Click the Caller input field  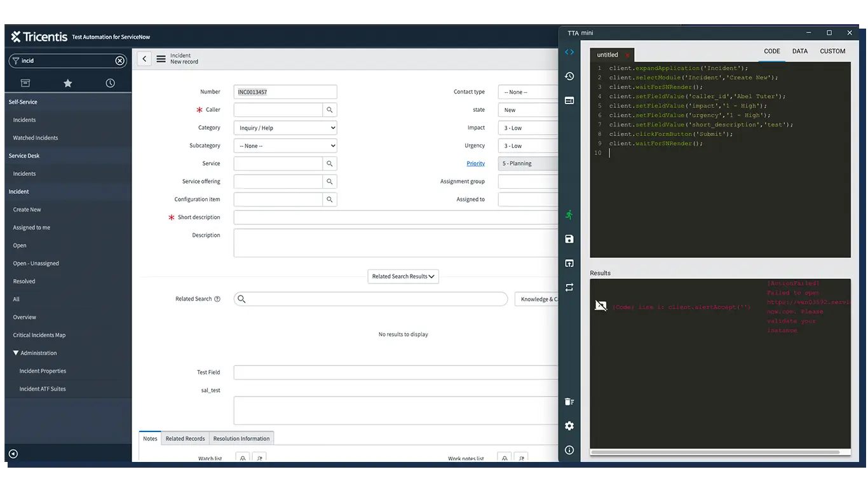point(278,110)
